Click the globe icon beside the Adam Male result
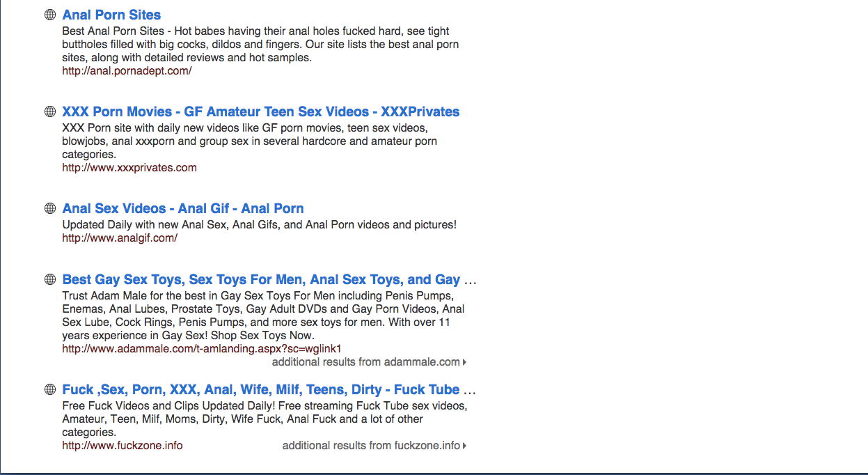 [49, 279]
